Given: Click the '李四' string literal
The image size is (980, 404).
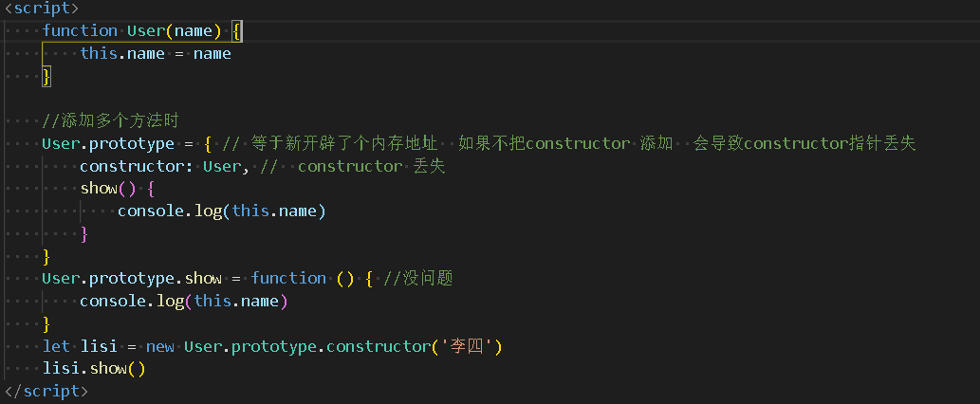Looking at the screenshot, I should (466, 346).
